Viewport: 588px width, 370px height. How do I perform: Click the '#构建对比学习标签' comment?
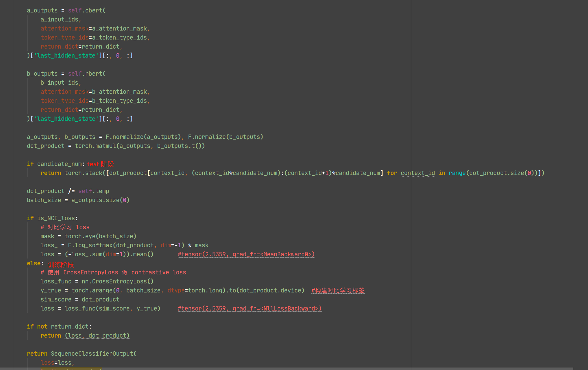tap(338, 291)
